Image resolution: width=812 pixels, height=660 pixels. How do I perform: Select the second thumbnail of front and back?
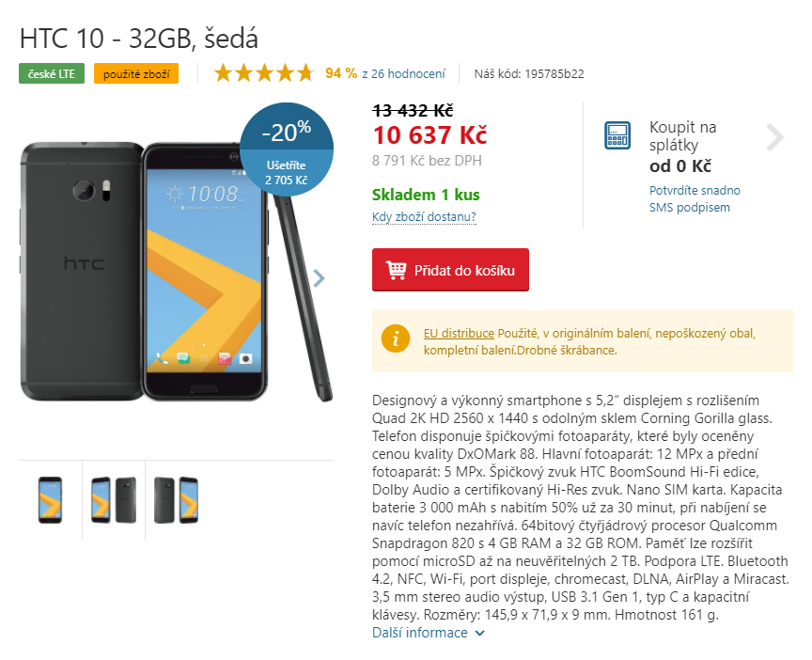[x=114, y=500]
